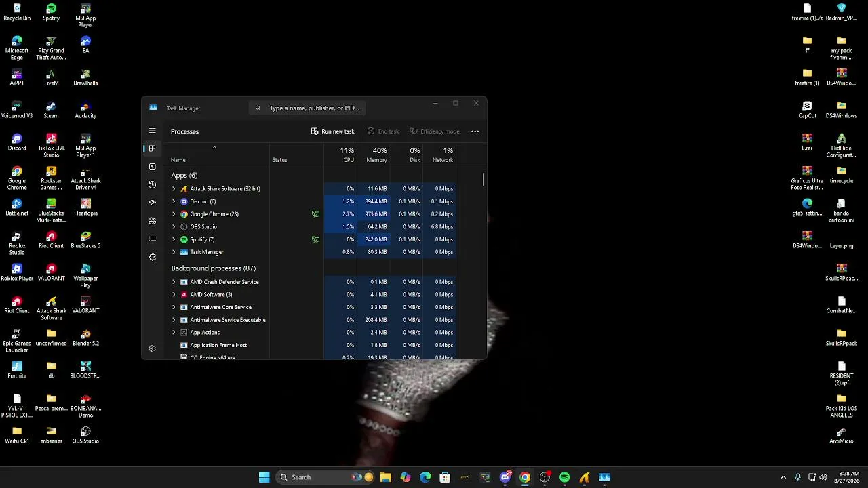Viewport: 868px width, 488px height.
Task: Open File Explorer from the taskbar
Action: tap(385, 477)
